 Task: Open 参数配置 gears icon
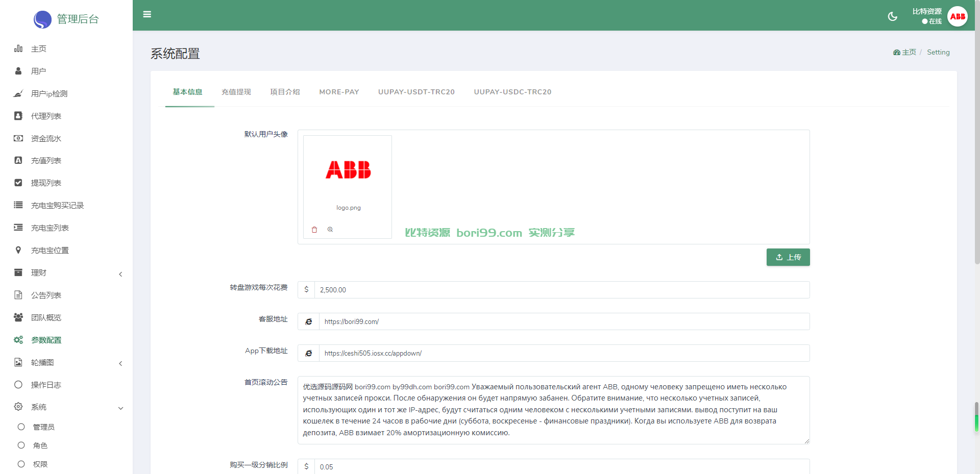click(18, 340)
